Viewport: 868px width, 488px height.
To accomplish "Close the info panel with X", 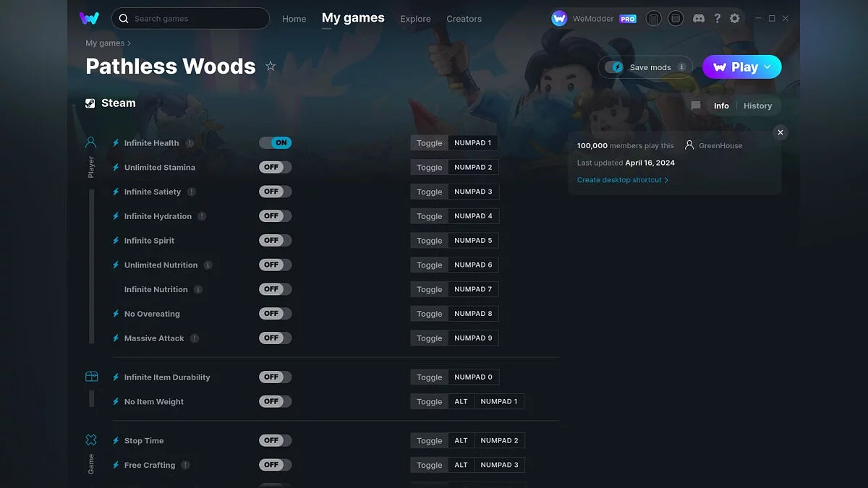I will point(780,132).
